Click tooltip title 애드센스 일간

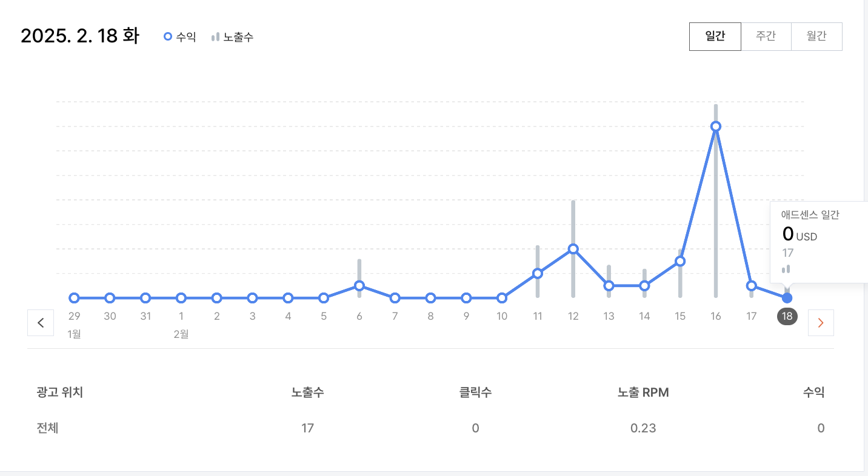[x=810, y=215]
